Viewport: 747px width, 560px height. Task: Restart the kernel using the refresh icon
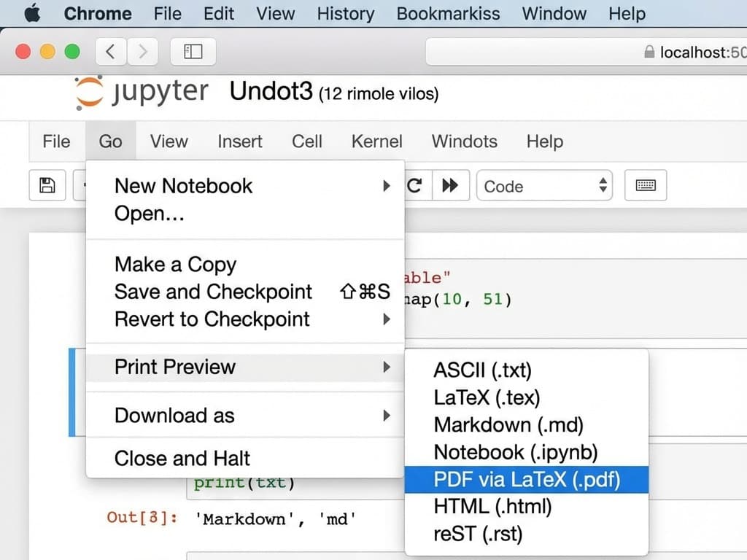(416, 185)
